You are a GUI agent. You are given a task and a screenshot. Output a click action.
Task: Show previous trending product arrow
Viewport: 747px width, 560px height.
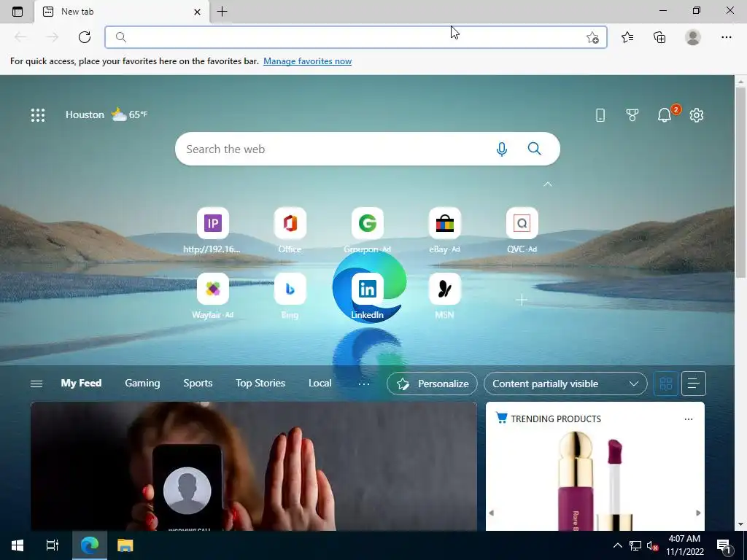(x=491, y=513)
